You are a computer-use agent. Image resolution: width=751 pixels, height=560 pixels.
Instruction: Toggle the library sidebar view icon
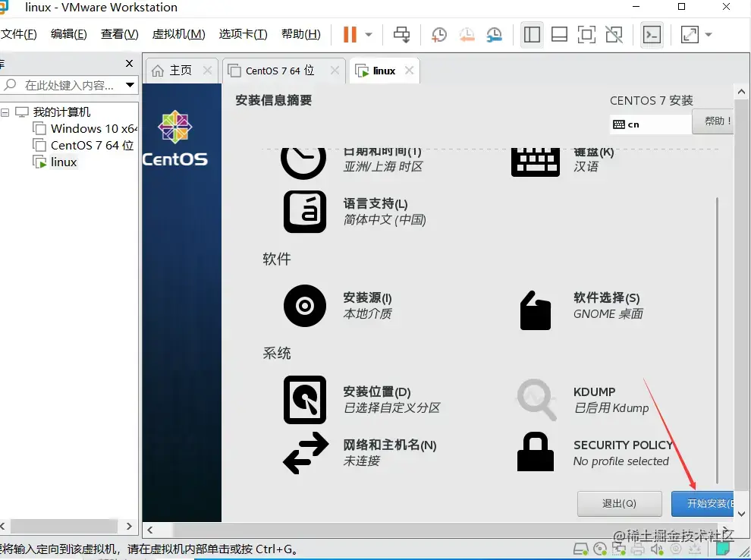tap(532, 34)
